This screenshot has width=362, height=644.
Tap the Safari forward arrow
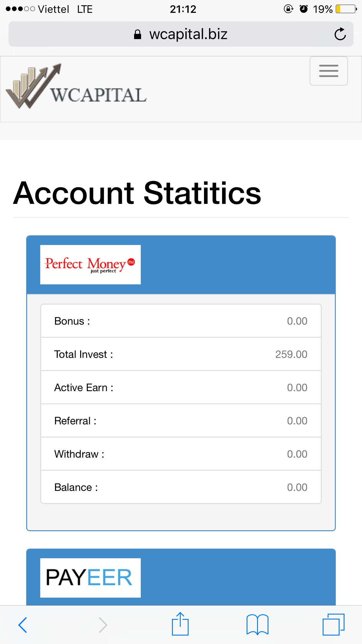[103, 625]
